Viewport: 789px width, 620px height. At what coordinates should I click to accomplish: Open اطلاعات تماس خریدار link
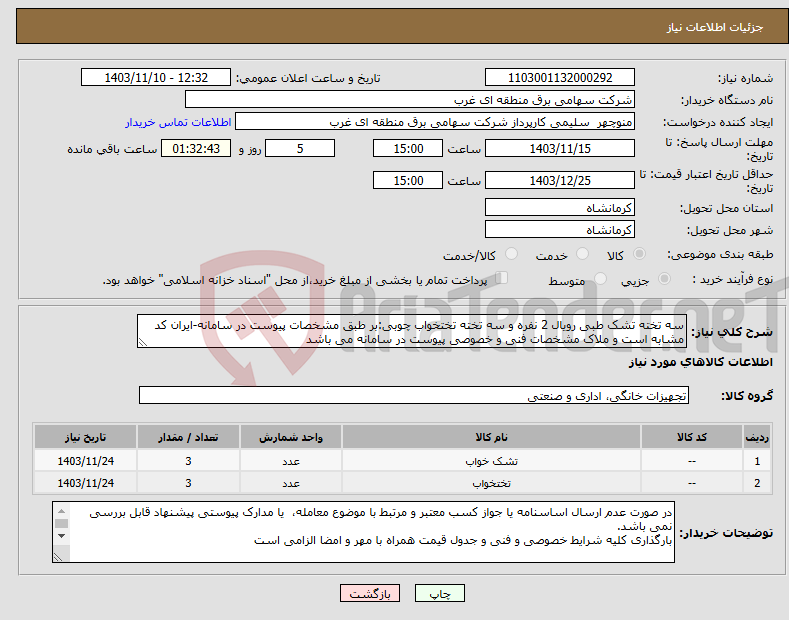178,122
